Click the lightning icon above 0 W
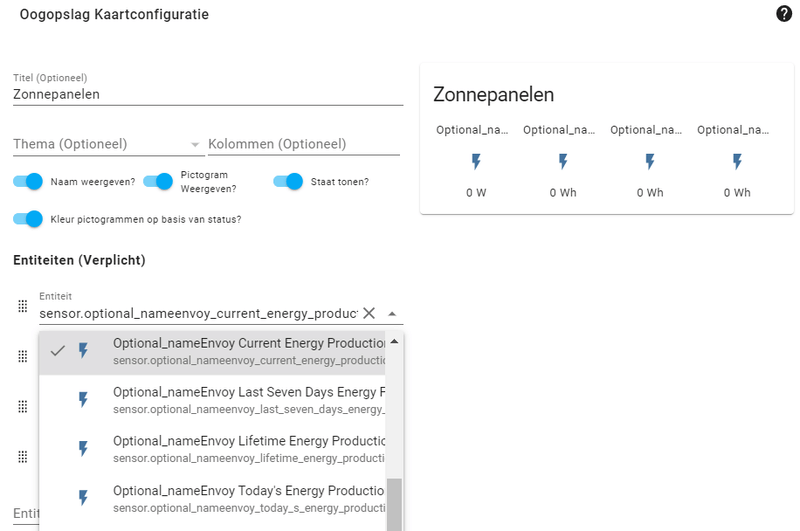This screenshot has height=531, width=800. tap(476, 162)
